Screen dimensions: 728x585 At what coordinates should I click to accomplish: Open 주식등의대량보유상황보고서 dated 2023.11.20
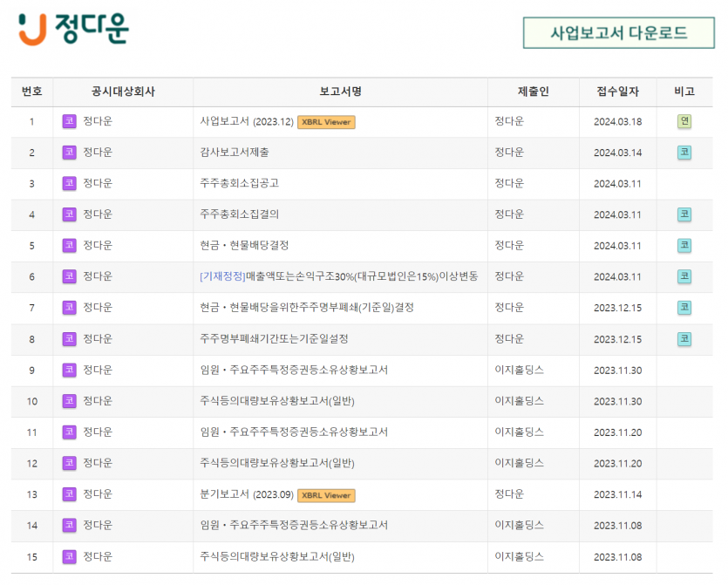[277, 463]
